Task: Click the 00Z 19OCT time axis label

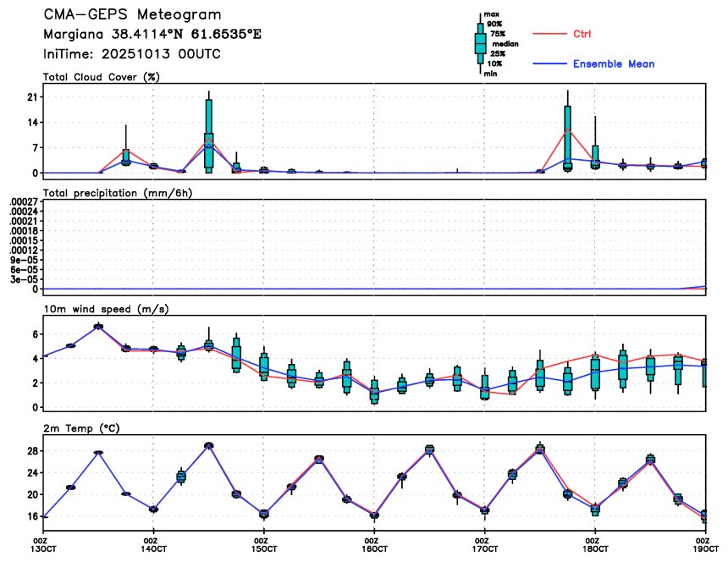Action: [x=706, y=545]
